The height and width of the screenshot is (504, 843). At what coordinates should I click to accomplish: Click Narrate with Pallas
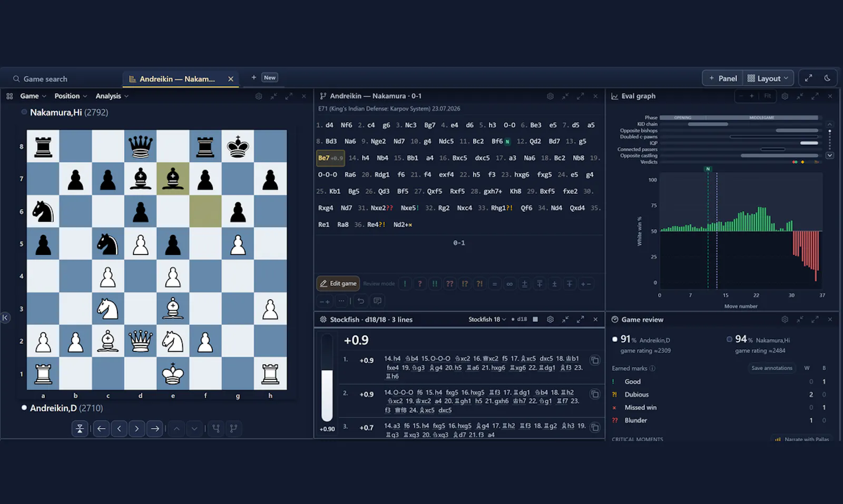pyautogui.click(x=801, y=439)
